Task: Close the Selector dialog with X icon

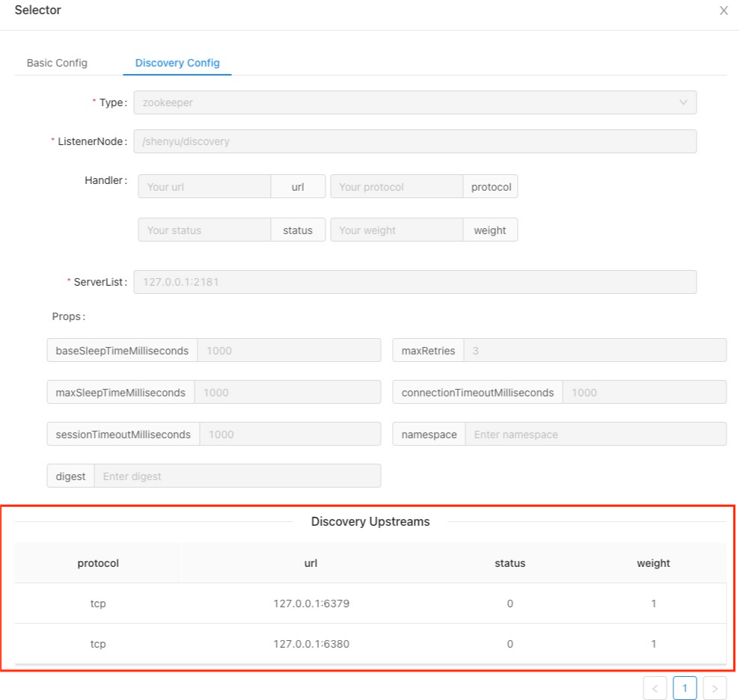Action: click(724, 11)
